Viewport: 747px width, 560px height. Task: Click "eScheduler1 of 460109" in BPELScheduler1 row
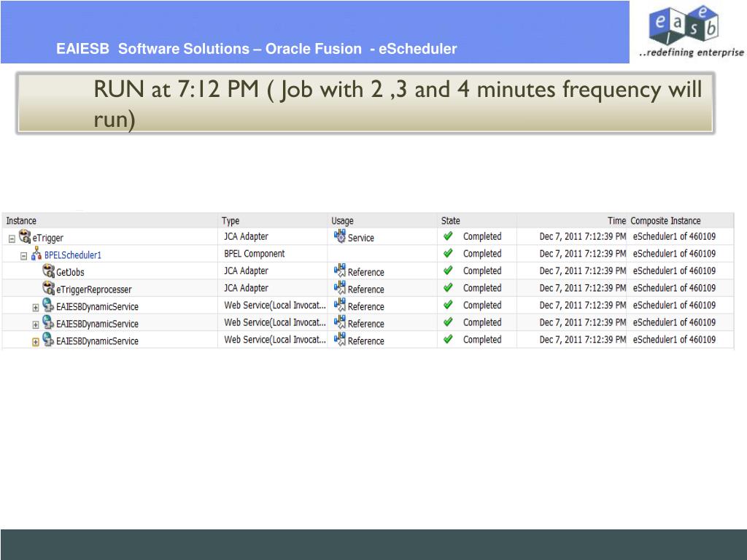[x=674, y=254]
